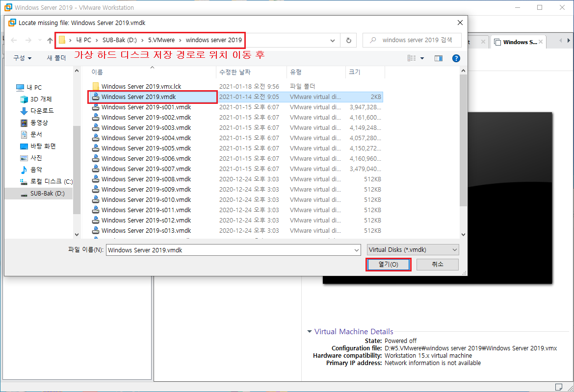
Task: Collapse Virtual Machine Details section
Action: click(x=310, y=332)
